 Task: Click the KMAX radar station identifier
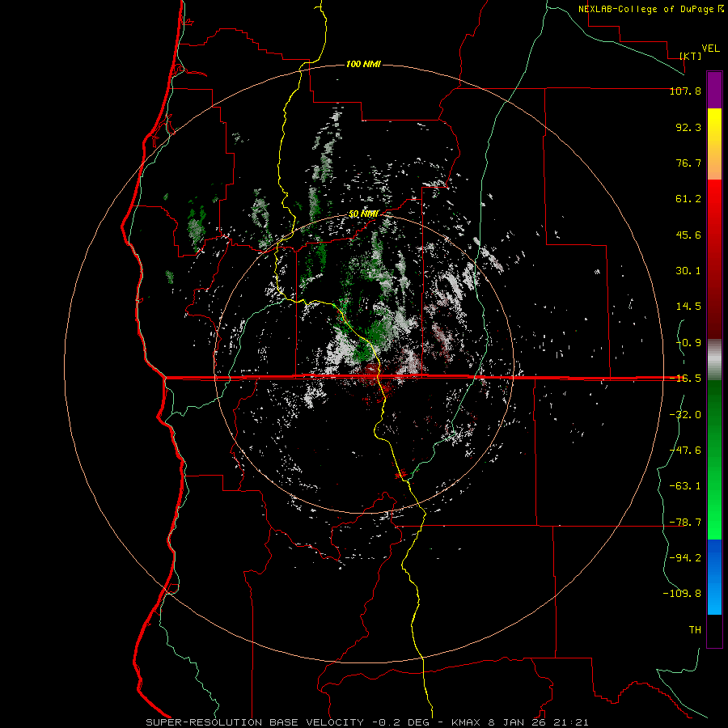pos(465,722)
